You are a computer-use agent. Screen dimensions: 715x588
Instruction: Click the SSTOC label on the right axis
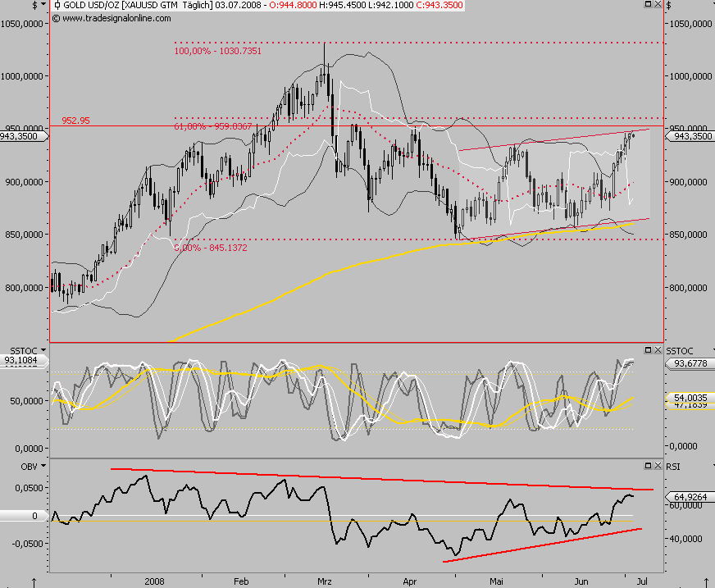680,351
